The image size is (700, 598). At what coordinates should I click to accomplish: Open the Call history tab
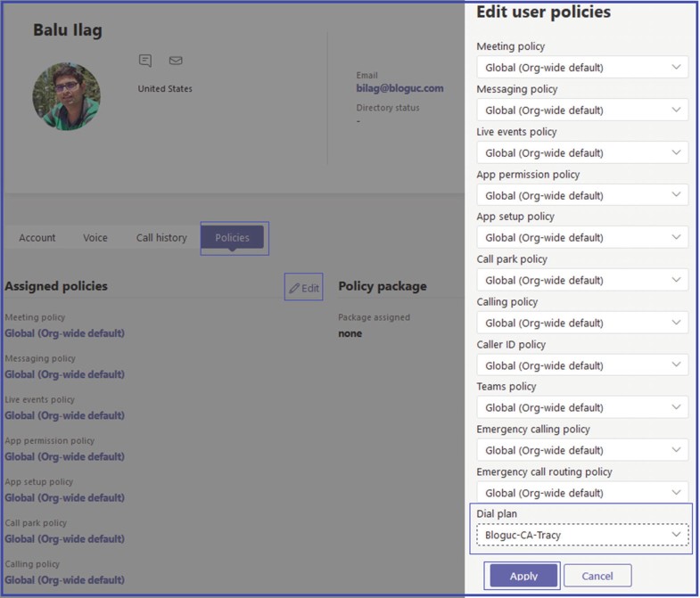point(161,238)
